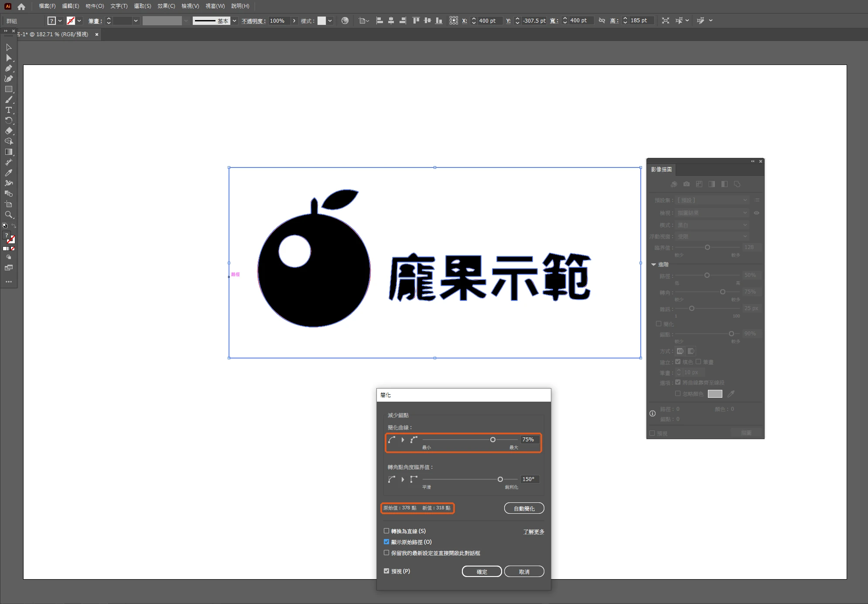
Task: Click the 150° angle value field
Action: pos(530,479)
